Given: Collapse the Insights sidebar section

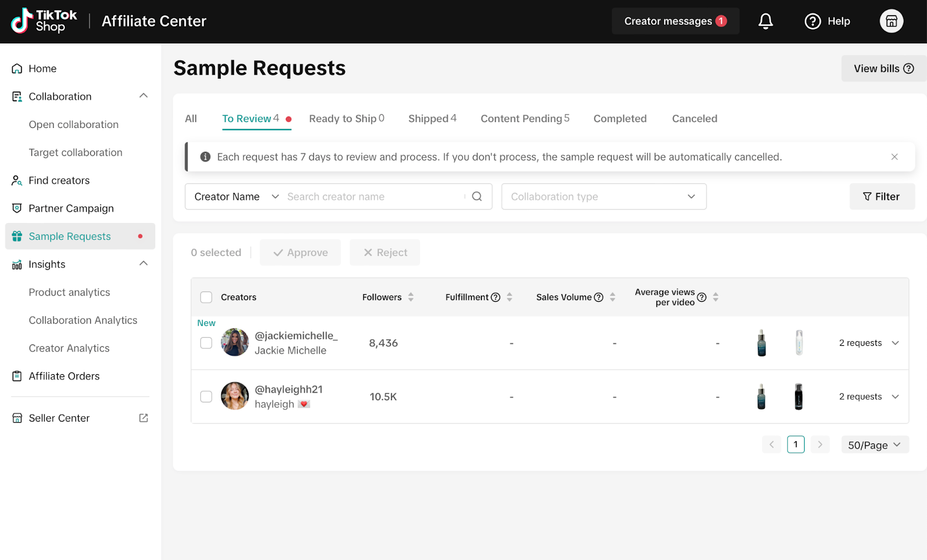Looking at the screenshot, I should 144,263.
